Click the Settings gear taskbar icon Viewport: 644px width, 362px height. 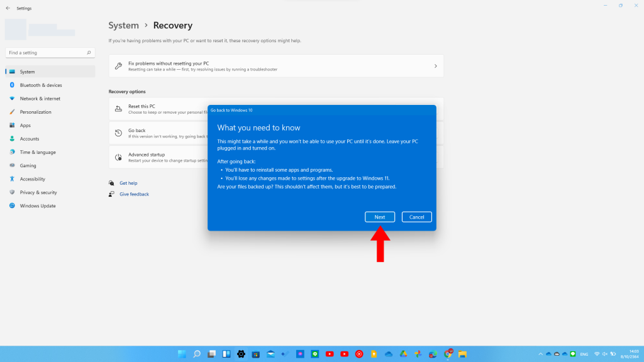pyautogui.click(x=241, y=354)
